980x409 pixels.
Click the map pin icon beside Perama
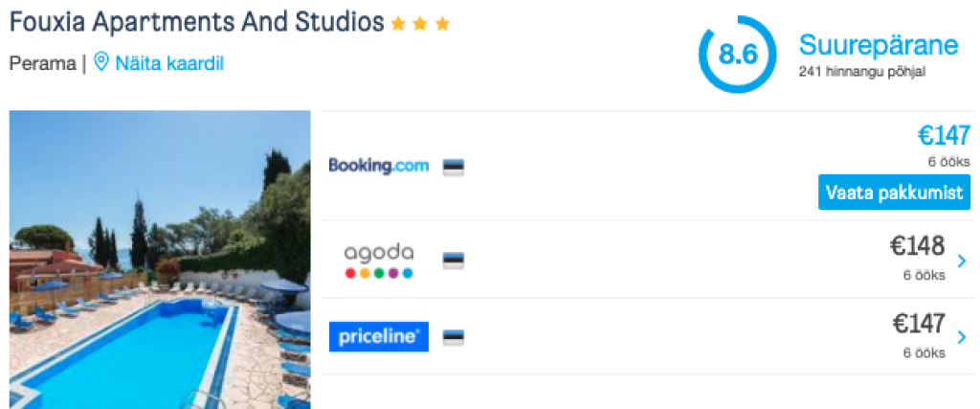[101, 63]
